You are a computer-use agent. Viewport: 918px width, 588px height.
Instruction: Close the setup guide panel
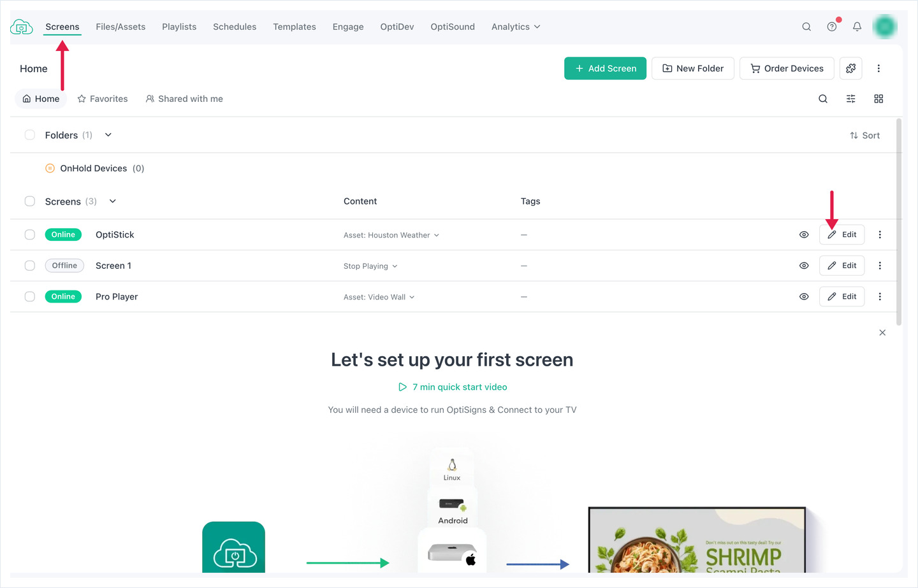tap(882, 333)
